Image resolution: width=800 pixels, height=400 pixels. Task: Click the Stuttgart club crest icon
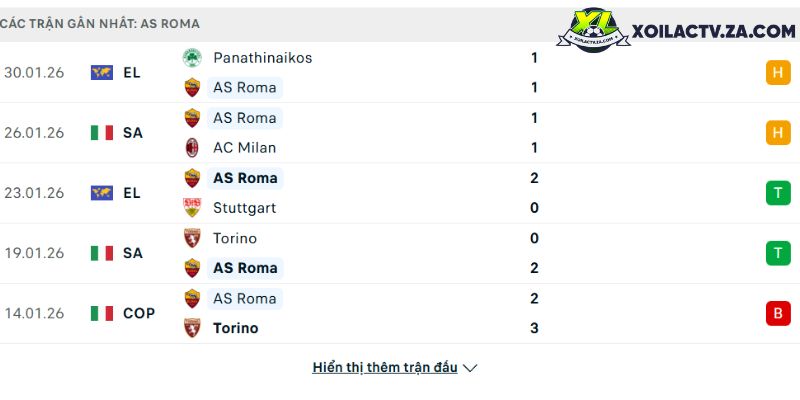192,208
